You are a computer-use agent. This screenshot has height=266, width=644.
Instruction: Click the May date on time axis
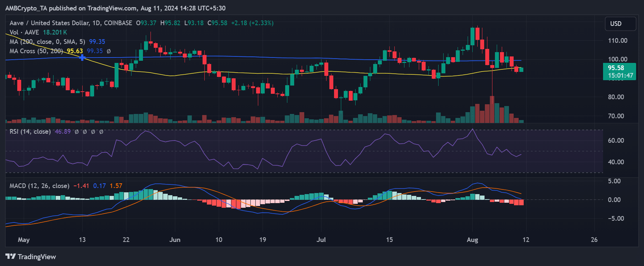[24, 240]
